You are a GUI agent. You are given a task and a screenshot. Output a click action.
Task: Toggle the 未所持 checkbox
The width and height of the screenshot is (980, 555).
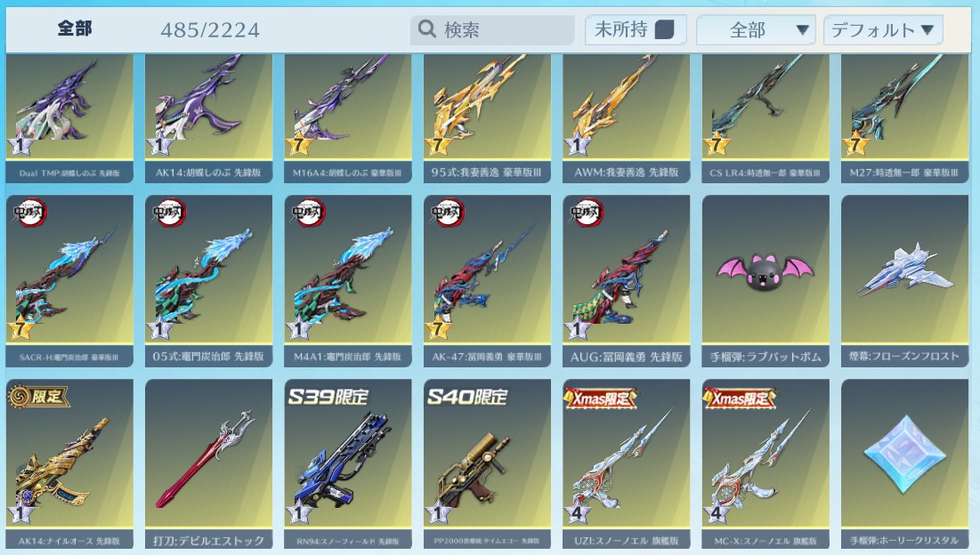click(x=664, y=29)
